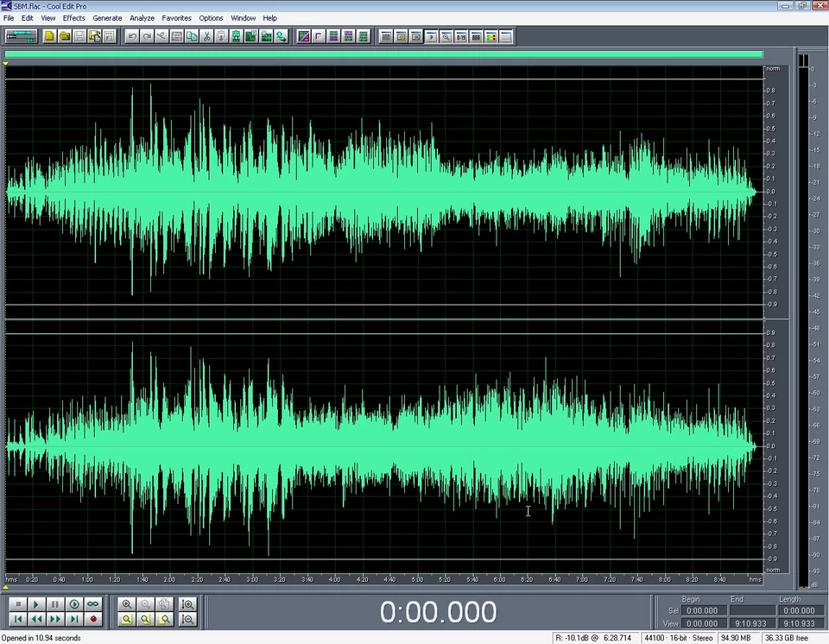Click the Sel Begin time field
Screen dimensions: 829x644
[702, 610]
